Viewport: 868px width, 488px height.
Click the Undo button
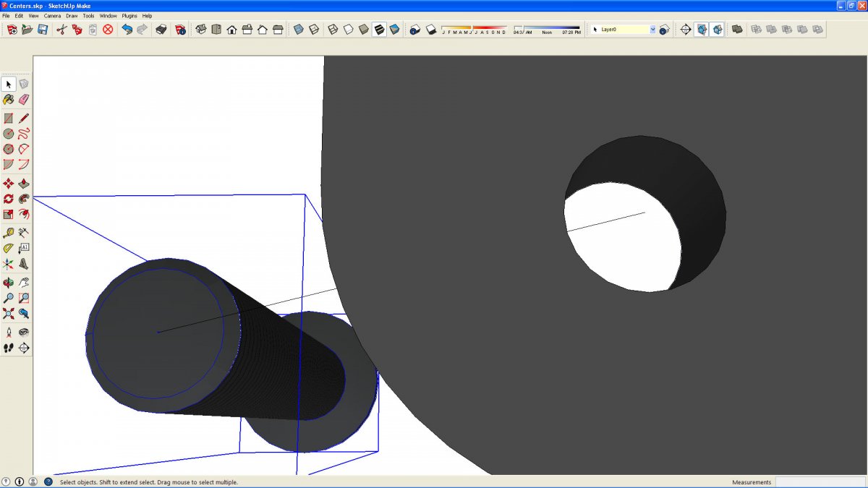click(127, 30)
